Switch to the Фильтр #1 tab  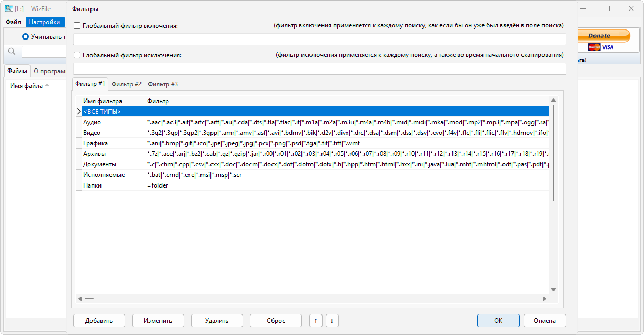[x=90, y=84]
